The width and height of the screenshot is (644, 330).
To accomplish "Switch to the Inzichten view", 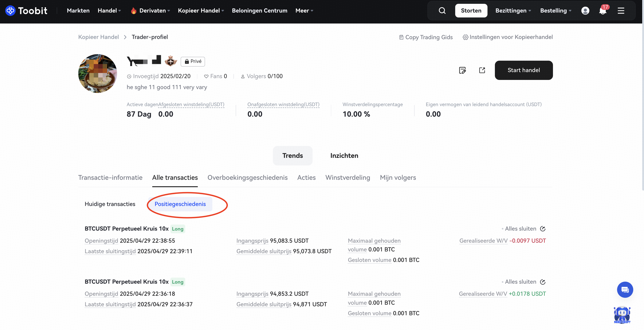I will [x=344, y=156].
